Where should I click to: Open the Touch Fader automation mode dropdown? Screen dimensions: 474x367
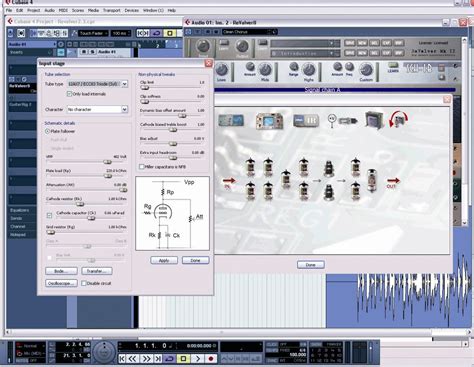[x=94, y=33]
